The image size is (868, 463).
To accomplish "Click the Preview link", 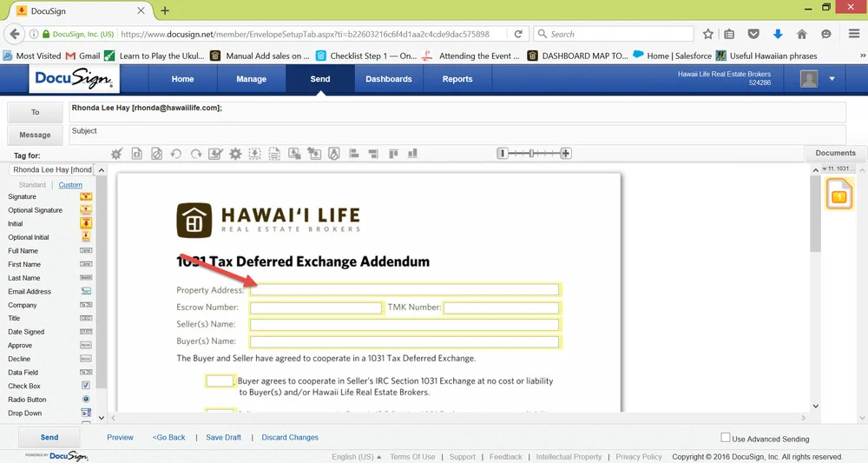I will (x=120, y=438).
